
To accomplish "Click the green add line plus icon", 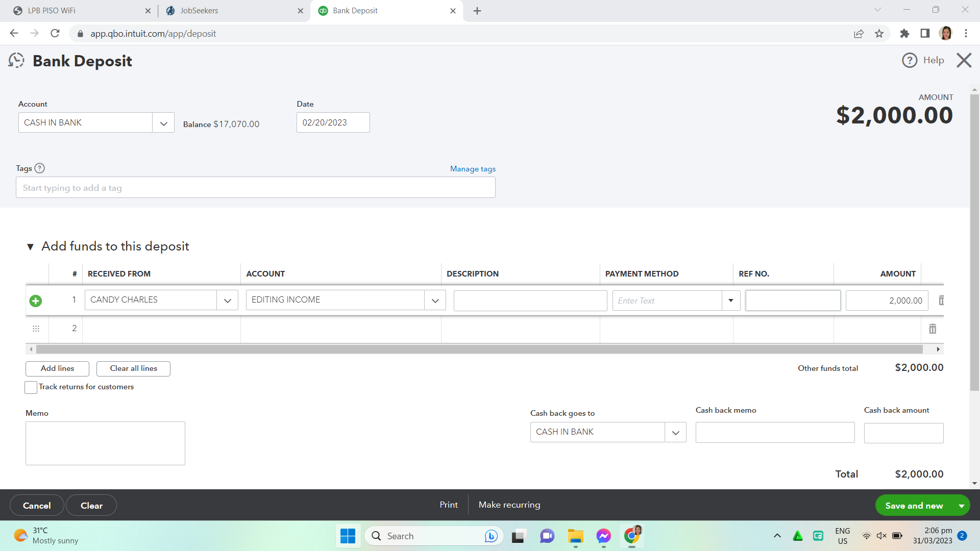I will [x=36, y=301].
